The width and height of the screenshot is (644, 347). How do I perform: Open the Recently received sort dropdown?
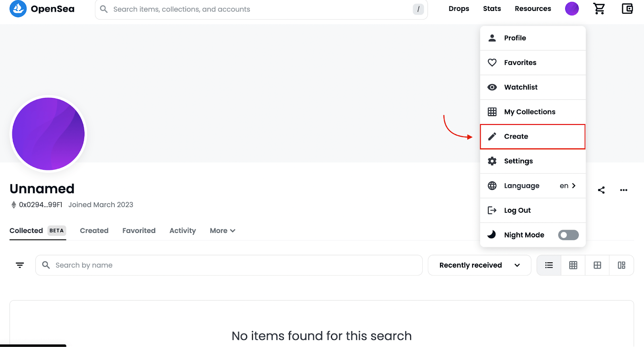coord(479,265)
